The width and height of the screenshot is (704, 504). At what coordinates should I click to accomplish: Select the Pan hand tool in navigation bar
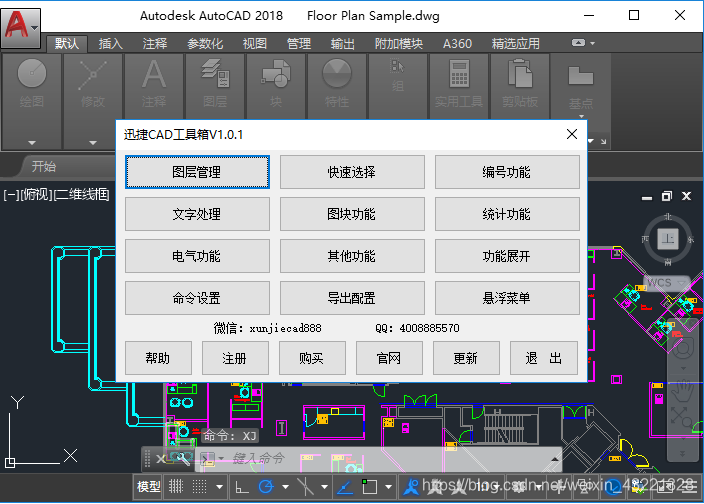point(683,390)
